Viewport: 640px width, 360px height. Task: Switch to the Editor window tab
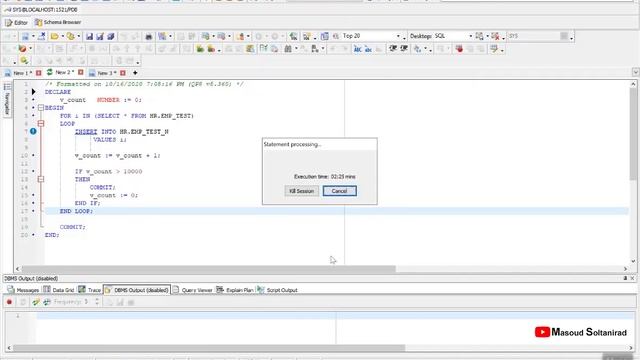tap(16, 22)
